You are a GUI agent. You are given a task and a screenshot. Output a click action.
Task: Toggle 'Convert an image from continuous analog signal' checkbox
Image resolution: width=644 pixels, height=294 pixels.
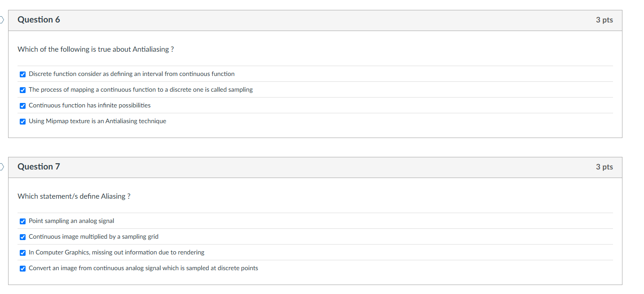pos(22,268)
